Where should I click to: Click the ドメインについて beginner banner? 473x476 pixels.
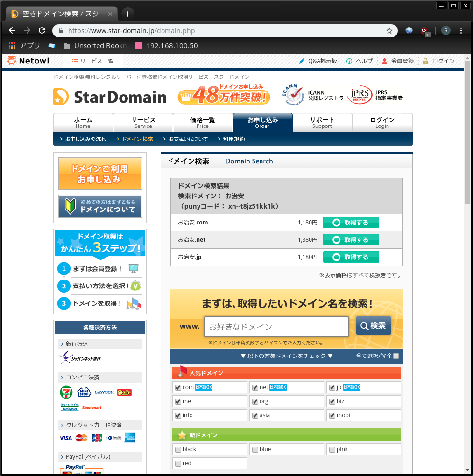coord(100,206)
